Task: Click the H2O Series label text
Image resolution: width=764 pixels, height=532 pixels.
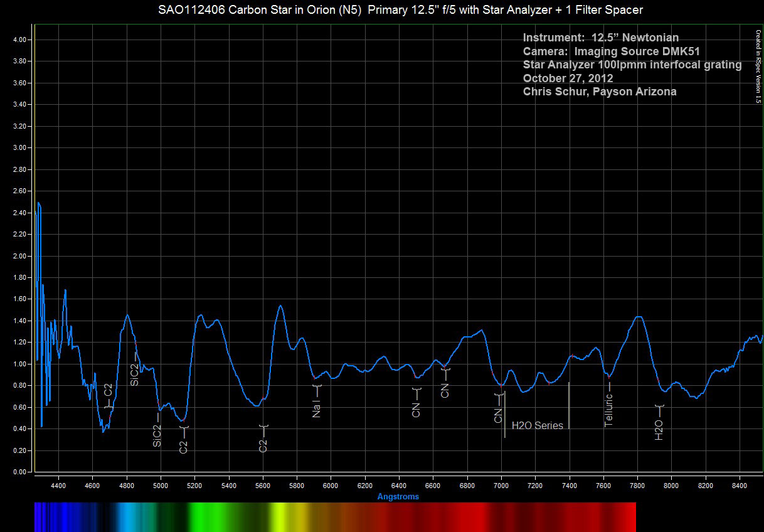Action: click(538, 426)
